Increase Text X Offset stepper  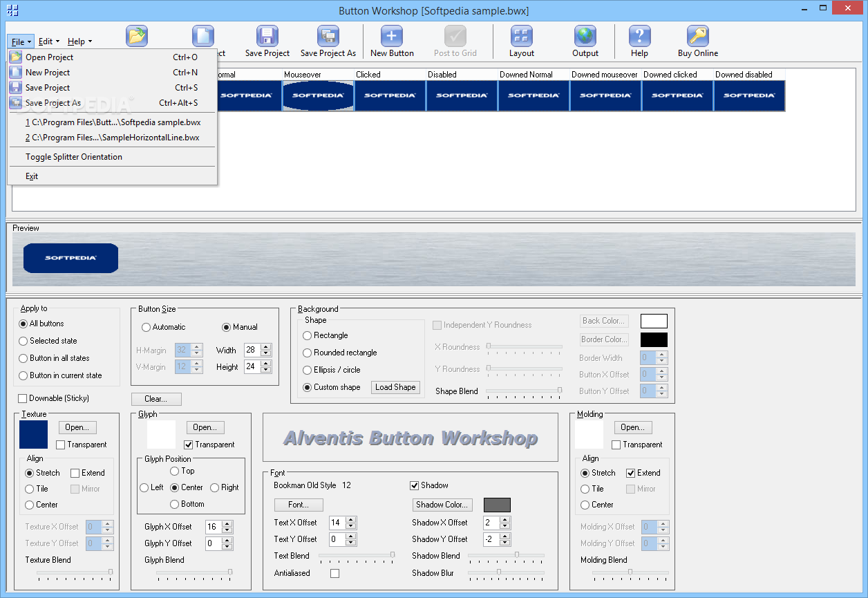click(x=351, y=519)
